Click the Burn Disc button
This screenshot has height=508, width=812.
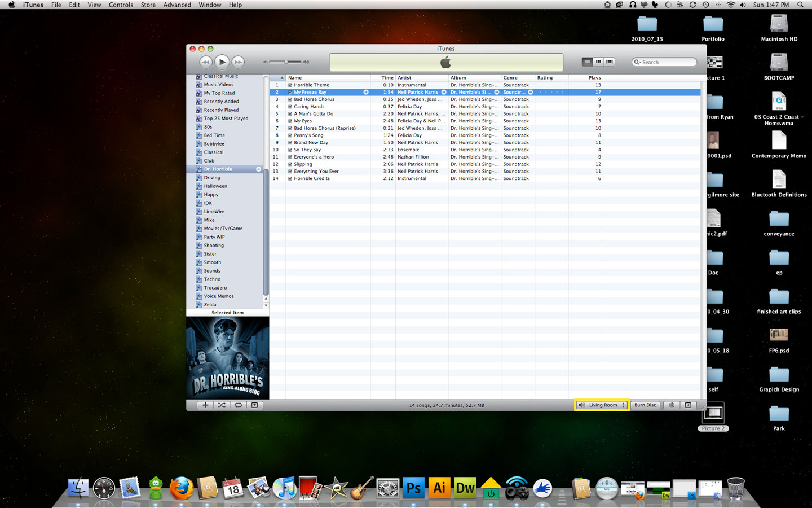[x=645, y=405]
